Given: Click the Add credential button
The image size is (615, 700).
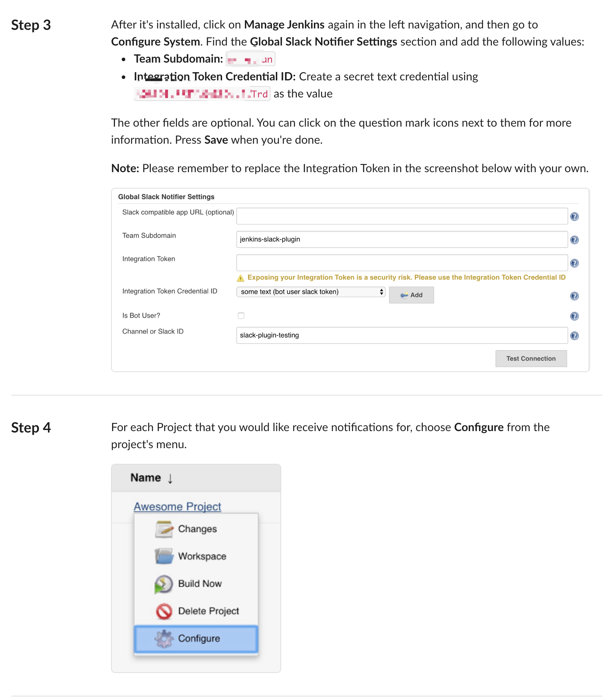Looking at the screenshot, I should pos(411,295).
